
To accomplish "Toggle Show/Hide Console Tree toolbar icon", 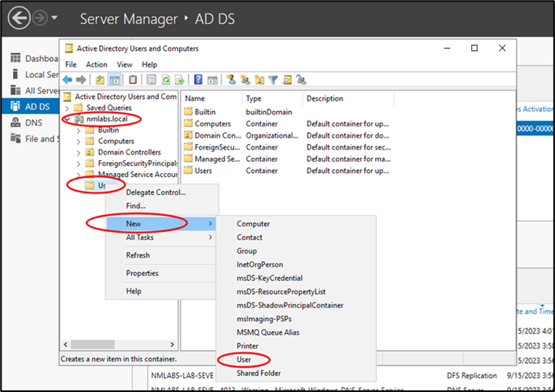I will [x=114, y=80].
